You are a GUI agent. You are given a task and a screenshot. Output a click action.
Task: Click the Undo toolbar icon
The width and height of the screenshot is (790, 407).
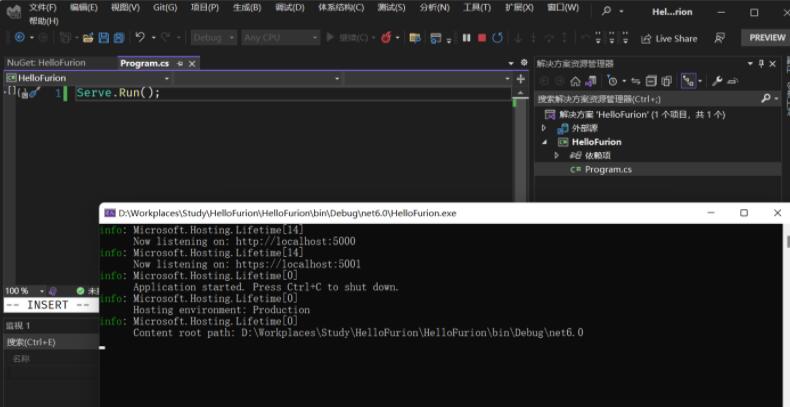139,38
